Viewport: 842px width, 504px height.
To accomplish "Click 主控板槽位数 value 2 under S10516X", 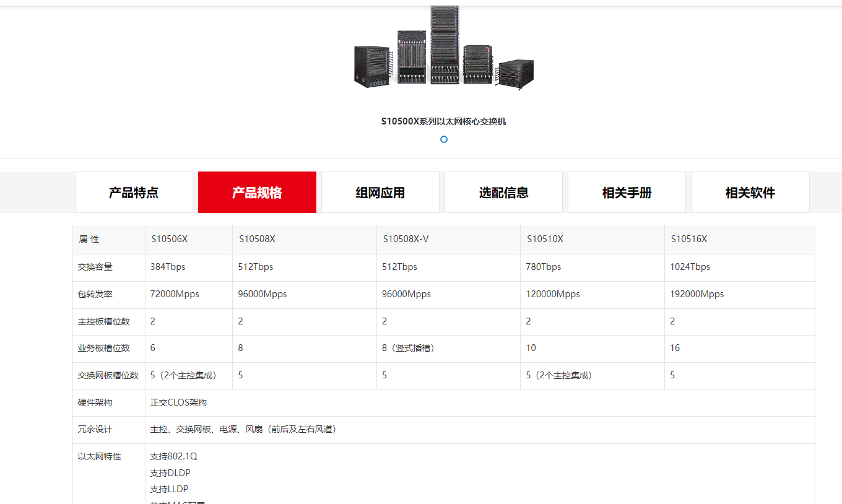I will [x=673, y=321].
